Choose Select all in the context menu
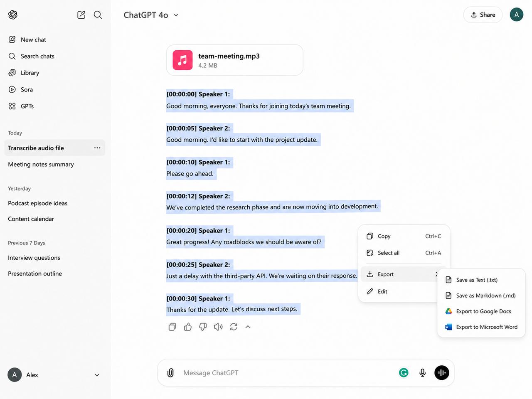This screenshot has width=532, height=399. pos(404,253)
